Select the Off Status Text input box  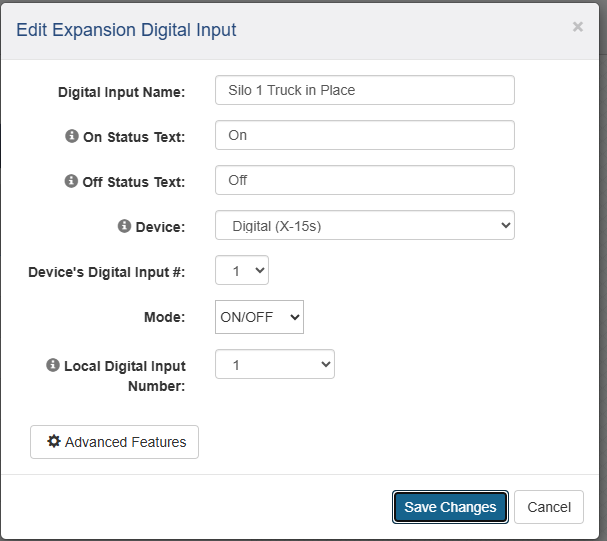click(x=364, y=180)
